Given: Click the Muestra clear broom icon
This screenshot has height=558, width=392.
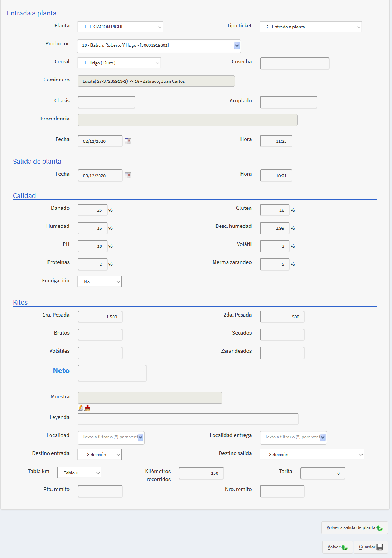Looking at the screenshot, I should click(x=88, y=407).
